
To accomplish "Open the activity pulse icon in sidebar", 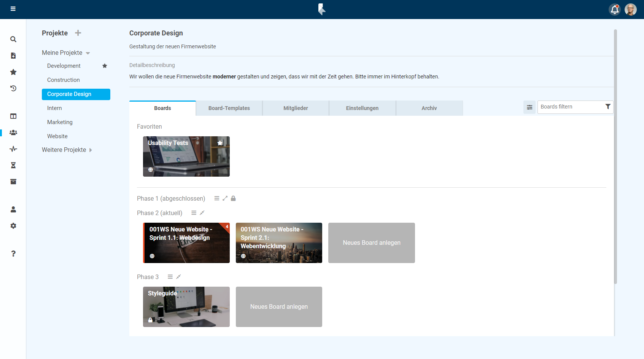I will coord(13,149).
